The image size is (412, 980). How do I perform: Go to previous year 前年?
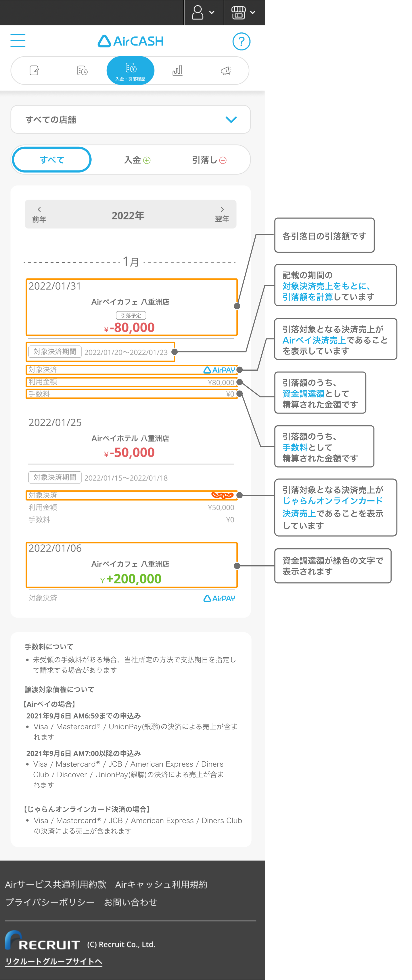tap(39, 215)
